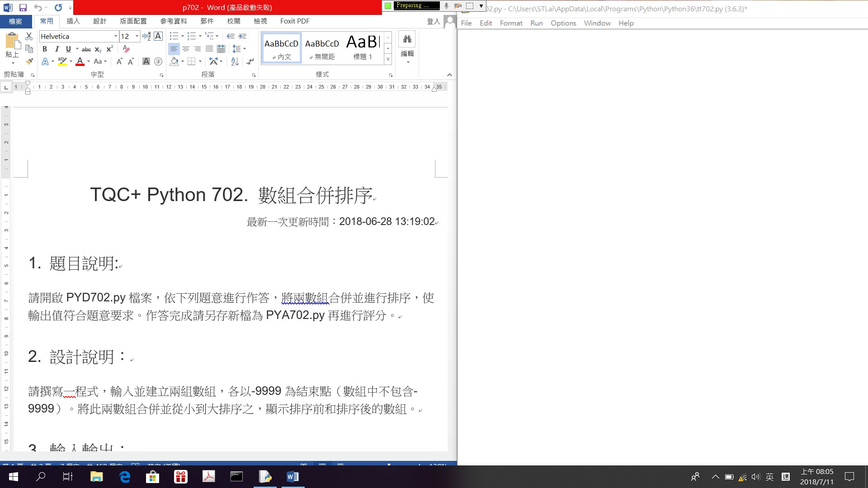Open the Helvetica font name dropdown
This screenshot has height=488, width=868.
[x=115, y=36]
